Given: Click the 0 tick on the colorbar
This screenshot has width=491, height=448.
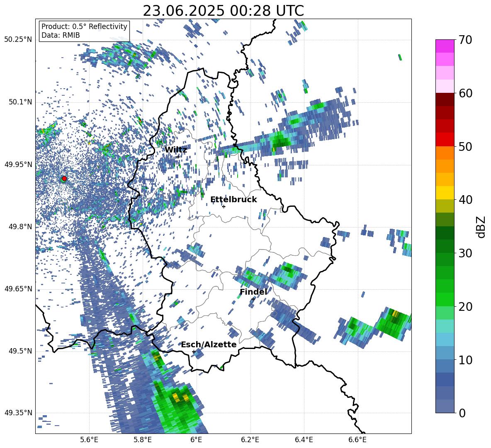Looking at the screenshot, I should coord(462,413).
